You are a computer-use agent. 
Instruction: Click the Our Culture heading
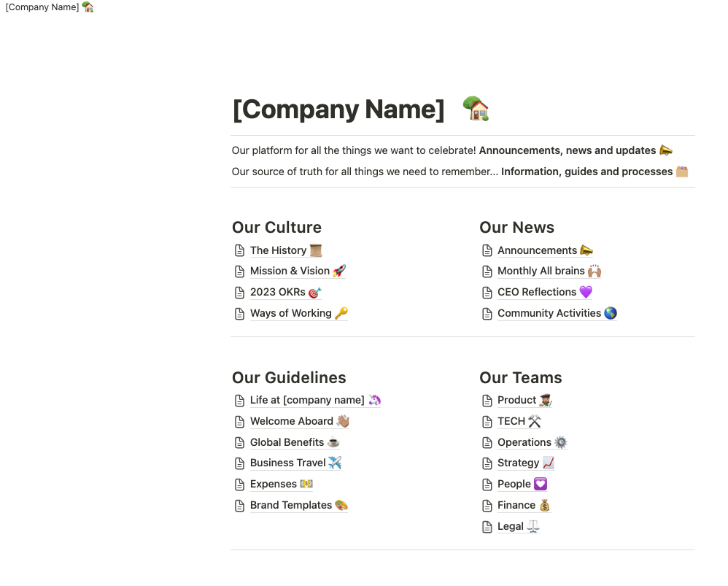(x=276, y=228)
